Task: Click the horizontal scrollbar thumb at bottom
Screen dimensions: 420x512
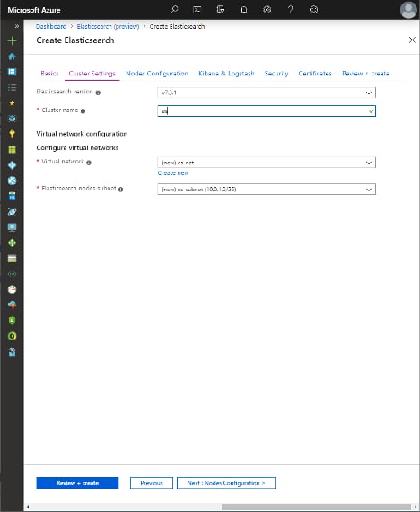Action: tap(316, 507)
